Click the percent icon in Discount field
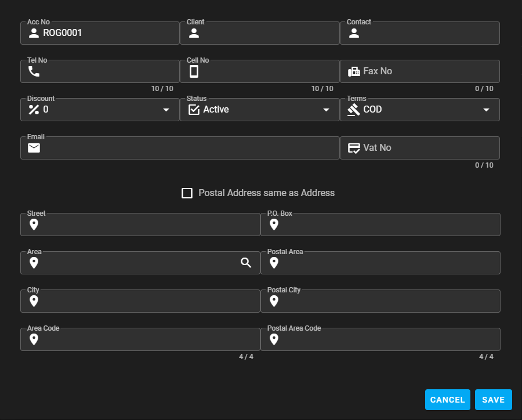The width and height of the screenshot is (522, 420). pos(34,110)
